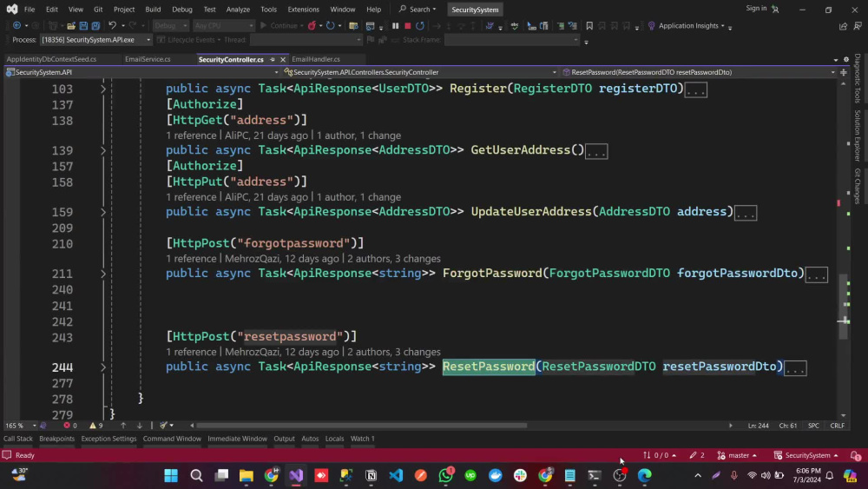Screen dimensions: 868x489
Task: Toggle the pin on SecurityController.cs tab
Action: (273, 59)
